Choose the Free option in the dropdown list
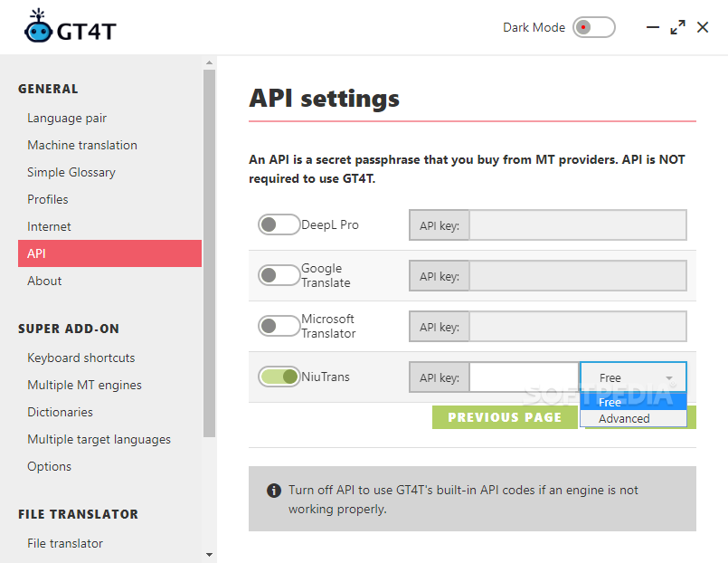This screenshot has width=728, height=563. (633, 402)
